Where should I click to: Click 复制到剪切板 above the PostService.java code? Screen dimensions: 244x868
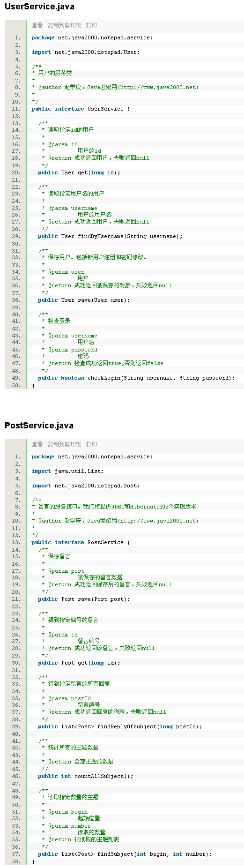[x=64, y=444]
